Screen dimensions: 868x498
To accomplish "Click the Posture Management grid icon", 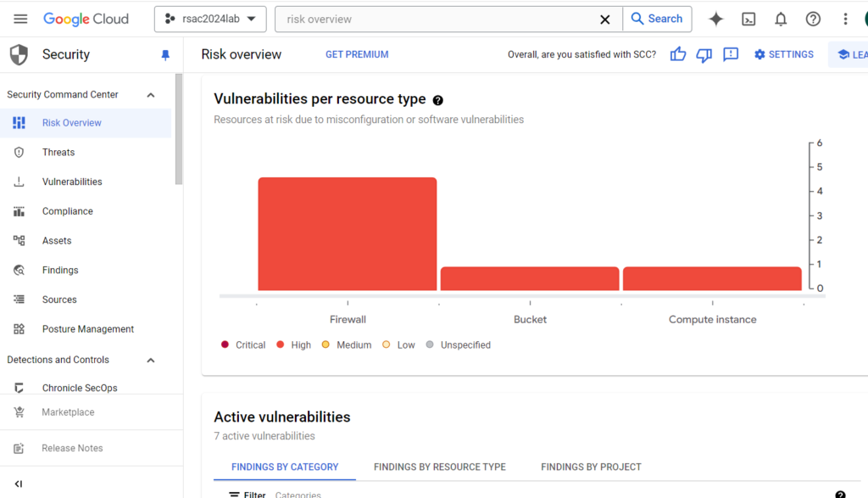I will [x=19, y=329].
